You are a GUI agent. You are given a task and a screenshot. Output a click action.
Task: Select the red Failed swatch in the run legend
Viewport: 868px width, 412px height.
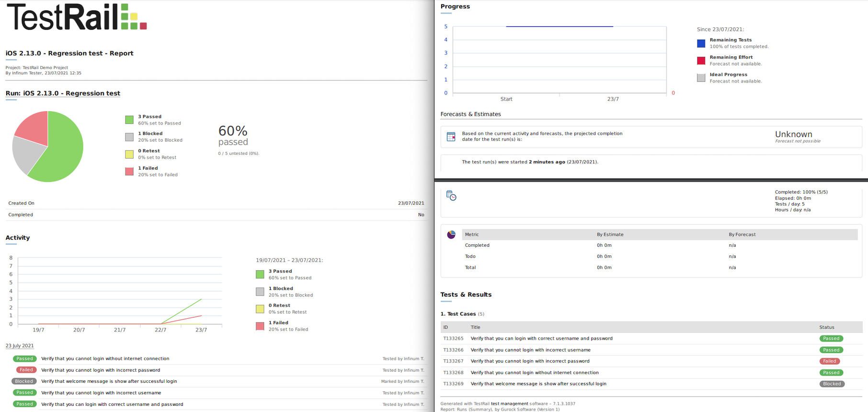129,172
